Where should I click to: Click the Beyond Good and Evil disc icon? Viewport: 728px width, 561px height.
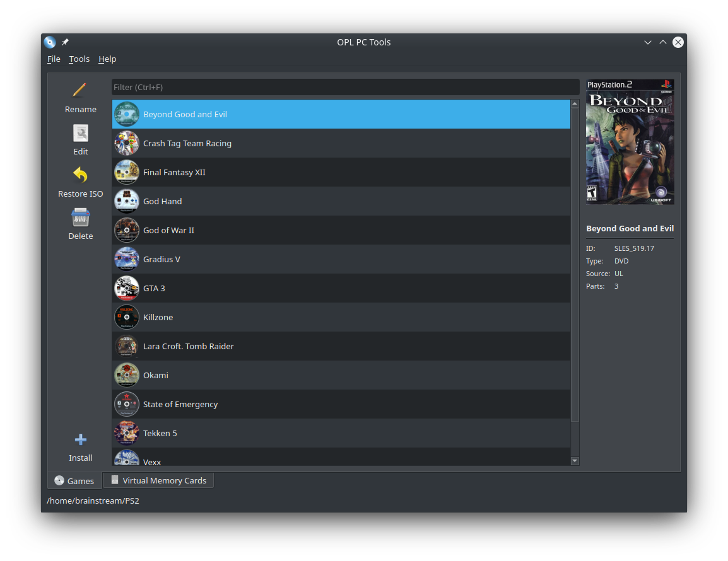pos(127,114)
